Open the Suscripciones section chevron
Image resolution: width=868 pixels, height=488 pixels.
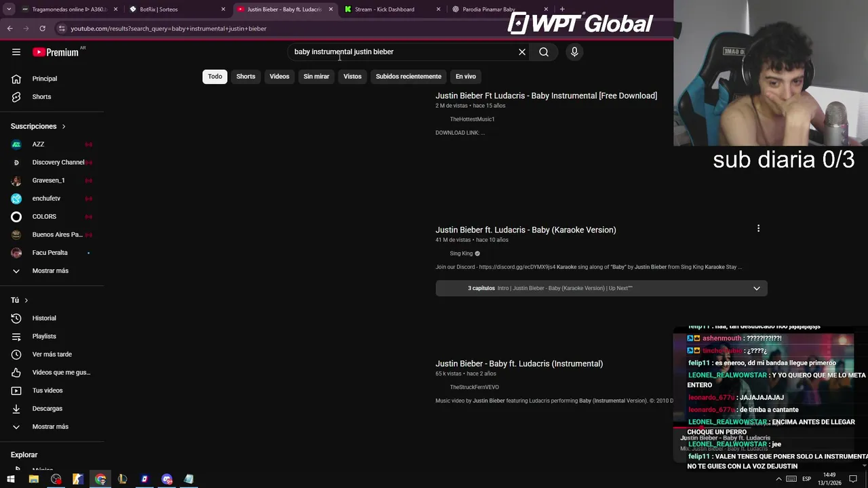pyautogui.click(x=64, y=126)
